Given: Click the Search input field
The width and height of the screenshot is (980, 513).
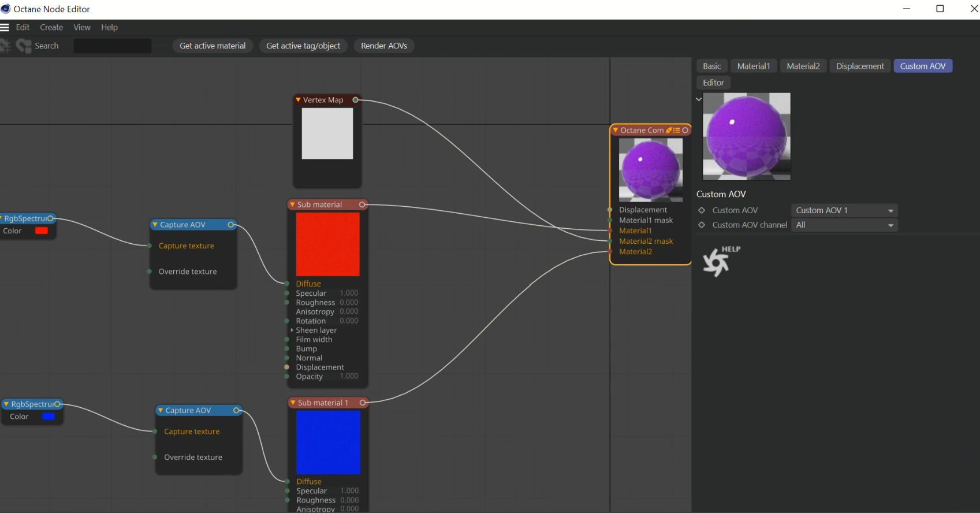Looking at the screenshot, I should coord(113,46).
